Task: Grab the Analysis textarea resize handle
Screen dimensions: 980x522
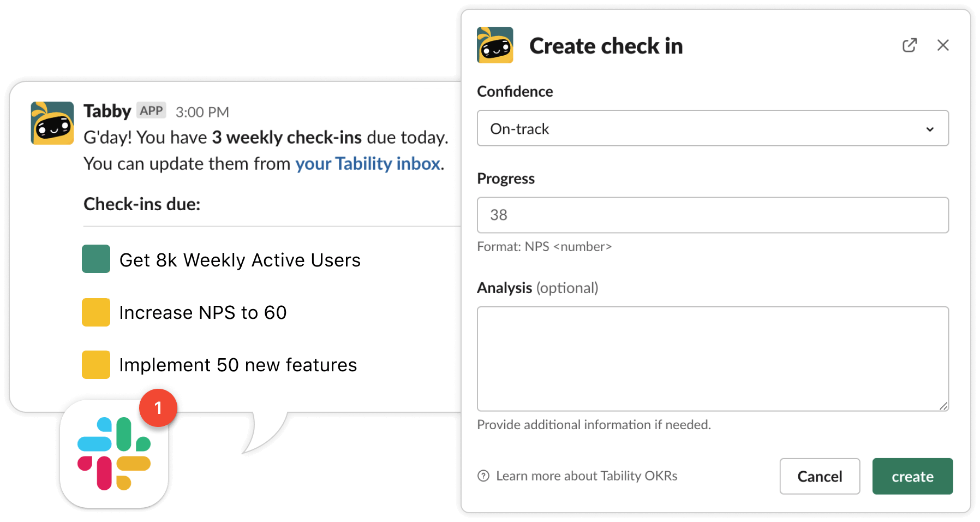Action: point(943,406)
